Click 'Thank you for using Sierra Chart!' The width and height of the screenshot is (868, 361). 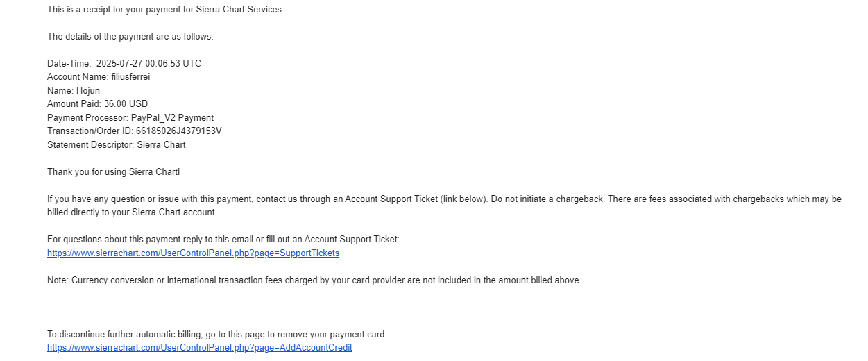tap(113, 172)
